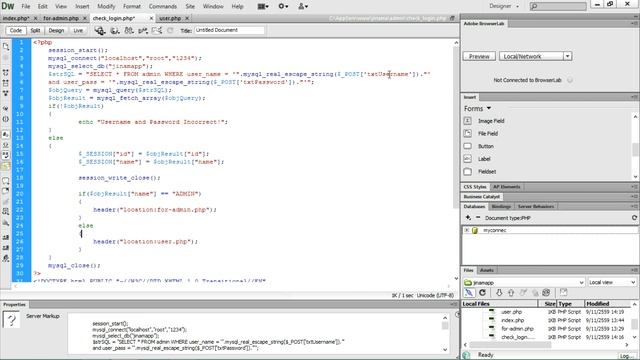Switch to the Bindings panel tab
This screenshot has width=640, height=360.
(x=501, y=207)
